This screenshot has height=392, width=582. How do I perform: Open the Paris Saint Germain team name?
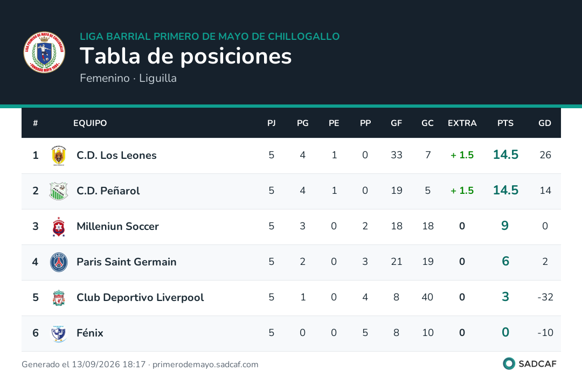[127, 262]
